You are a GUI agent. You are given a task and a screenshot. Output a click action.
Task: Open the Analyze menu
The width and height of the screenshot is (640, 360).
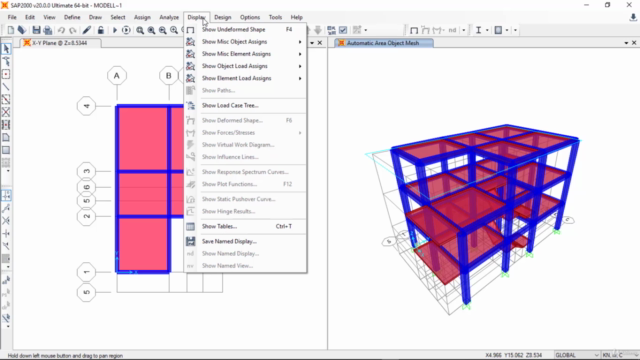pyautogui.click(x=169, y=17)
